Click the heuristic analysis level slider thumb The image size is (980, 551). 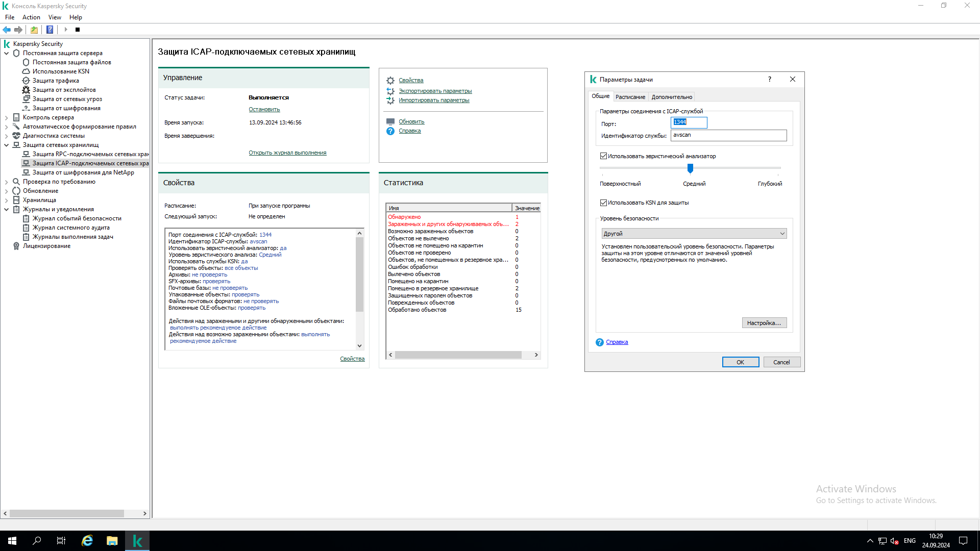coord(690,168)
